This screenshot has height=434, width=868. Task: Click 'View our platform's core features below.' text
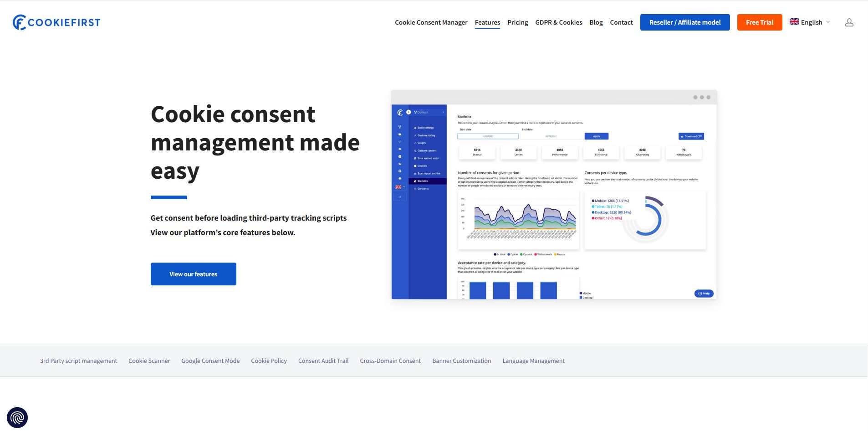pyautogui.click(x=223, y=232)
